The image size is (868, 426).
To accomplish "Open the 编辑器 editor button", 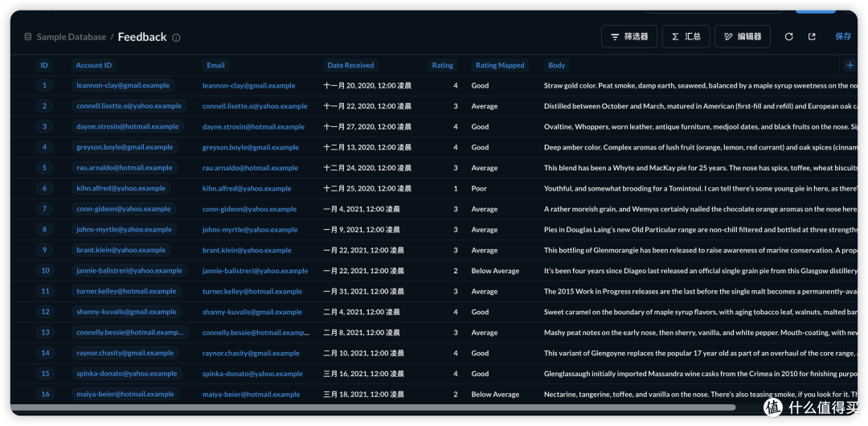I will [743, 36].
